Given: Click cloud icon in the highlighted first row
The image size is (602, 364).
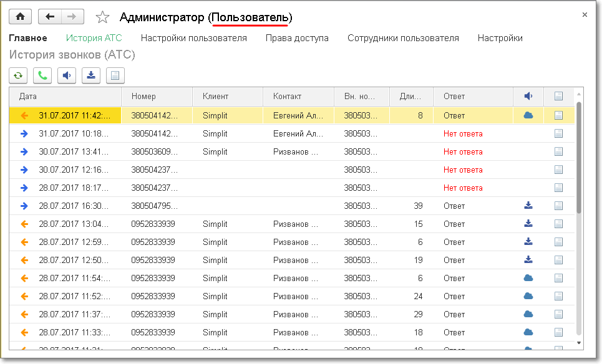Looking at the screenshot, I should tap(528, 115).
